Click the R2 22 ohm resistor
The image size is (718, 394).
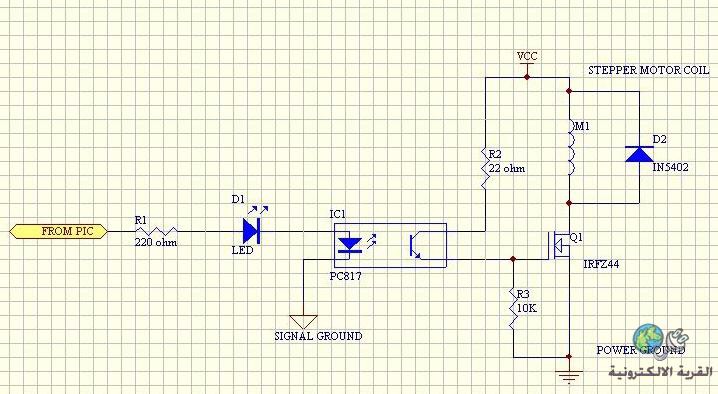[x=485, y=169]
